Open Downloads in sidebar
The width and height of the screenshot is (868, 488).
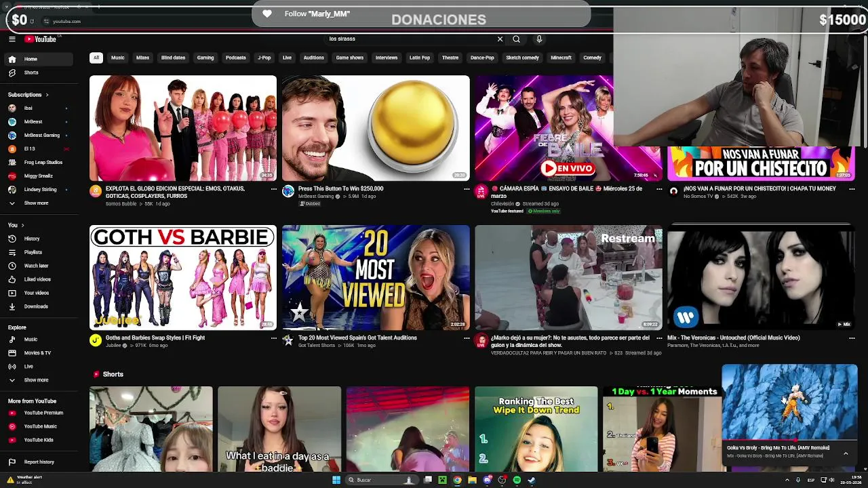(x=37, y=306)
